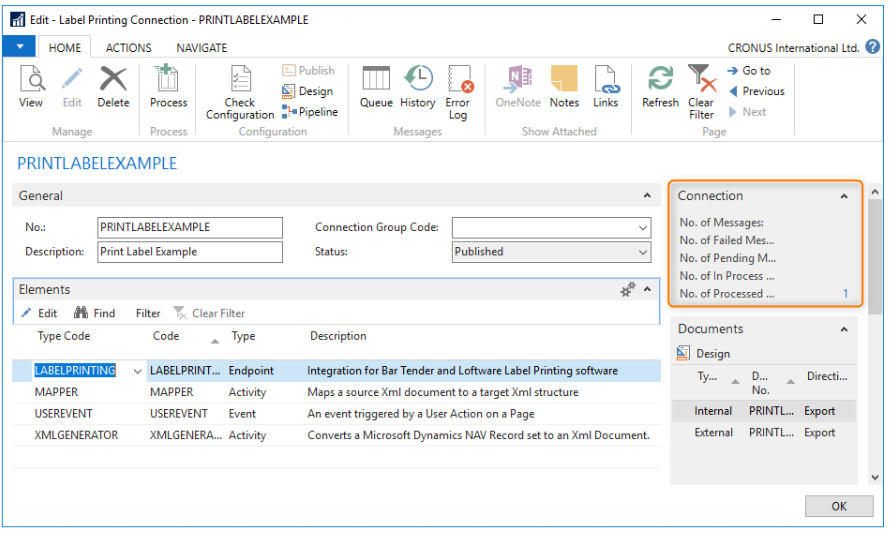Click the Type column header
The image size is (889, 539).
click(x=243, y=336)
